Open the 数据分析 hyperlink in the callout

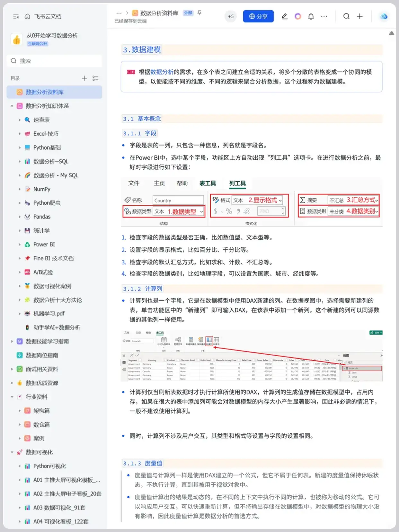pyautogui.click(x=162, y=72)
